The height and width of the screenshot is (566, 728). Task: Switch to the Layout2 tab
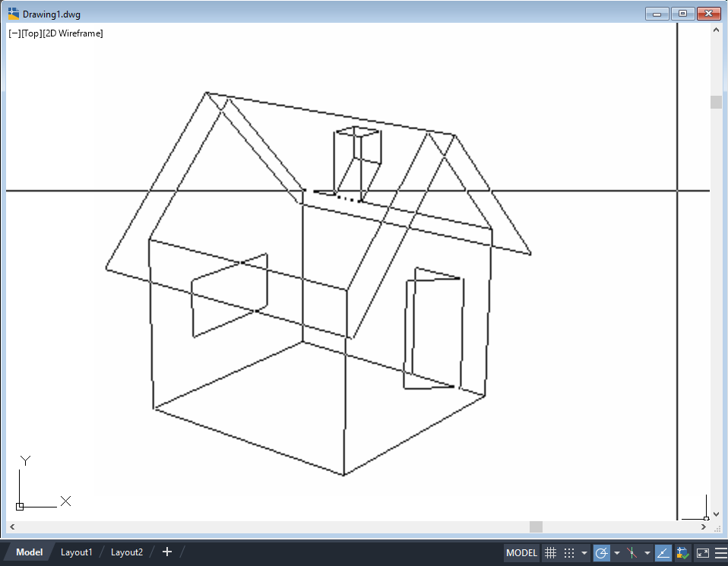(x=127, y=552)
